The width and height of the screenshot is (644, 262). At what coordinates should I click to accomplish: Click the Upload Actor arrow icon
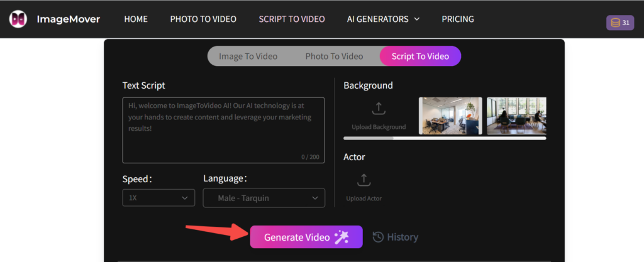(364, 180)
